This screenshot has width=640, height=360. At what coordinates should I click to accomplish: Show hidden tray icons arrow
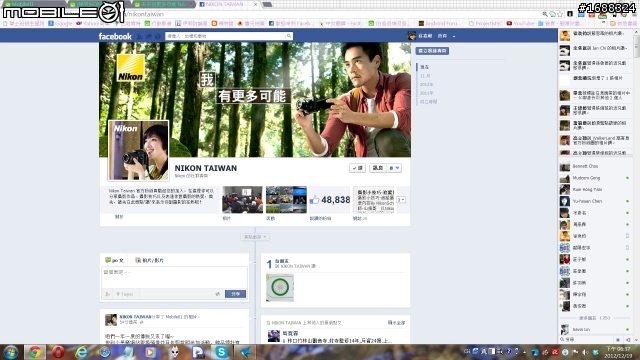click(x=525, y=352)
